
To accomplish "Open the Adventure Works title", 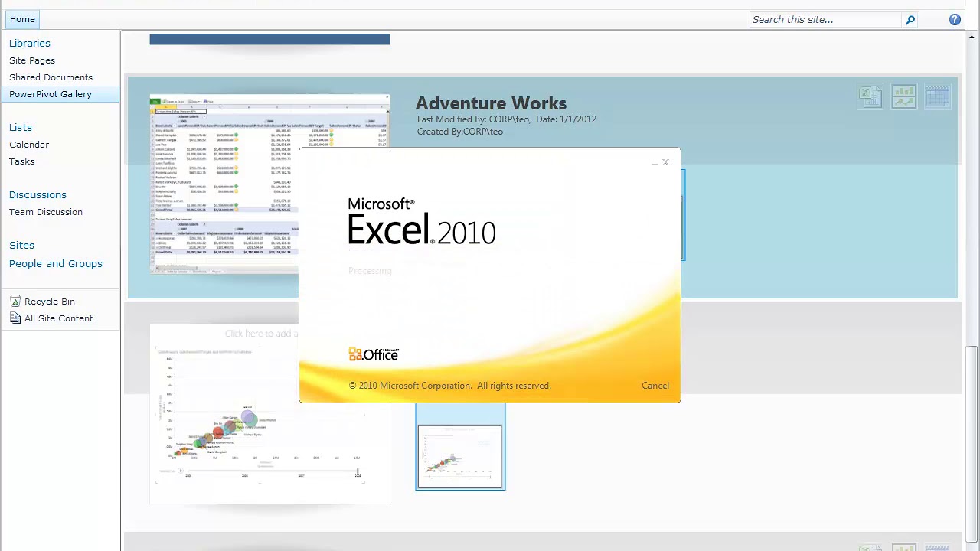I will 491,103.
